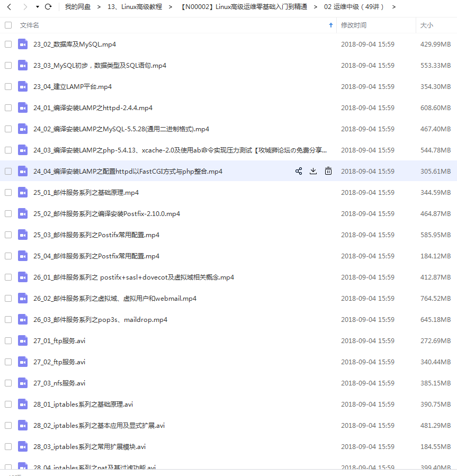Sort by 修改时间 column header

(x=353, y=25)
